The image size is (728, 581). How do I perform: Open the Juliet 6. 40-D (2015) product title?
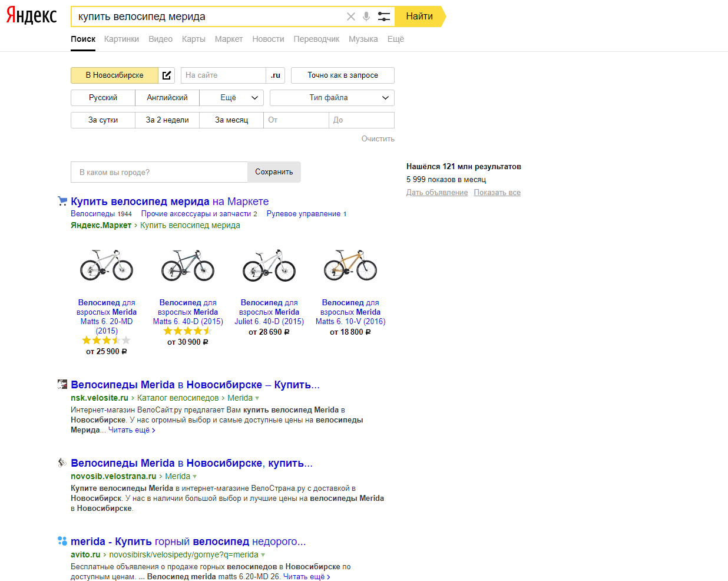pyautogui.click(x=269, y=312)
